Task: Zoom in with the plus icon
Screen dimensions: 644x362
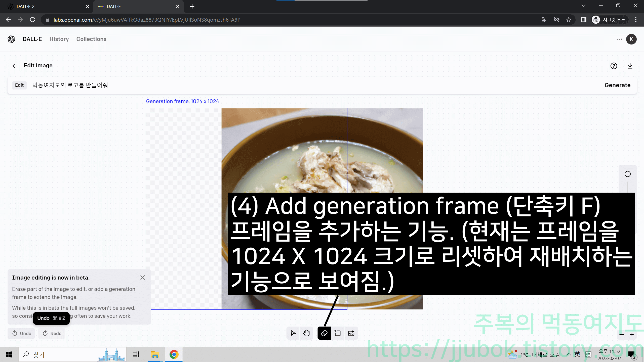Action: (632, 334)
